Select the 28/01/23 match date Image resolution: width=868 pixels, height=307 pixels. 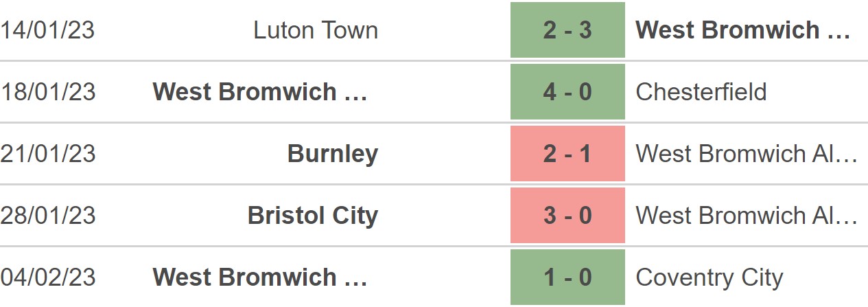[x=47, y=216]
